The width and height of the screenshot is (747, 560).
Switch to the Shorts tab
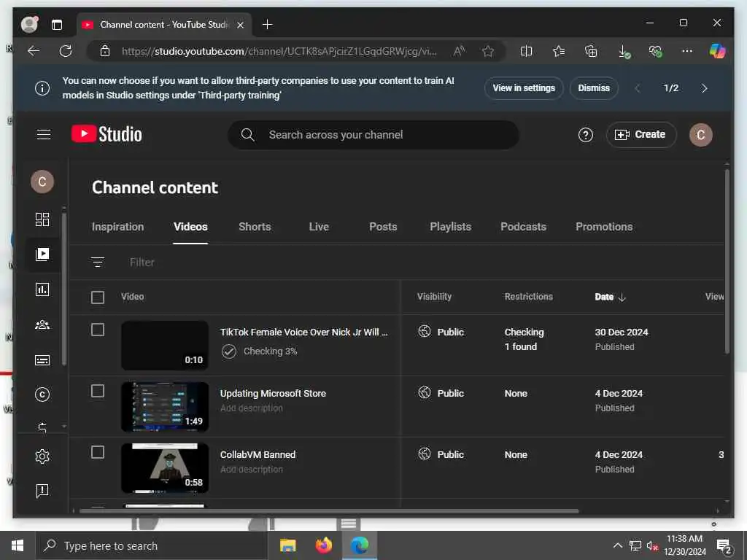(x=255, y=227)
